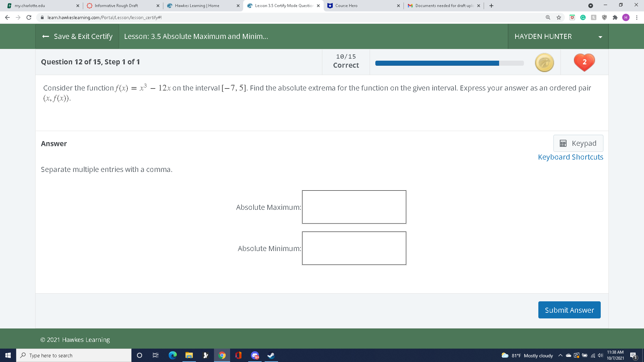Open the Chrome extensions puzzle icon
The image size is (644, 362).
(616, 17)
